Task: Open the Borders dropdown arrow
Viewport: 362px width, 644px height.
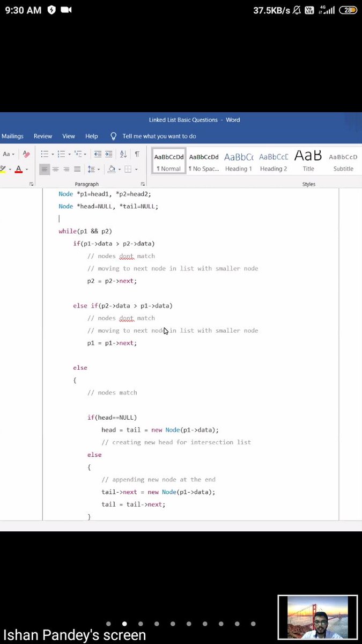Action: [136, 170]
